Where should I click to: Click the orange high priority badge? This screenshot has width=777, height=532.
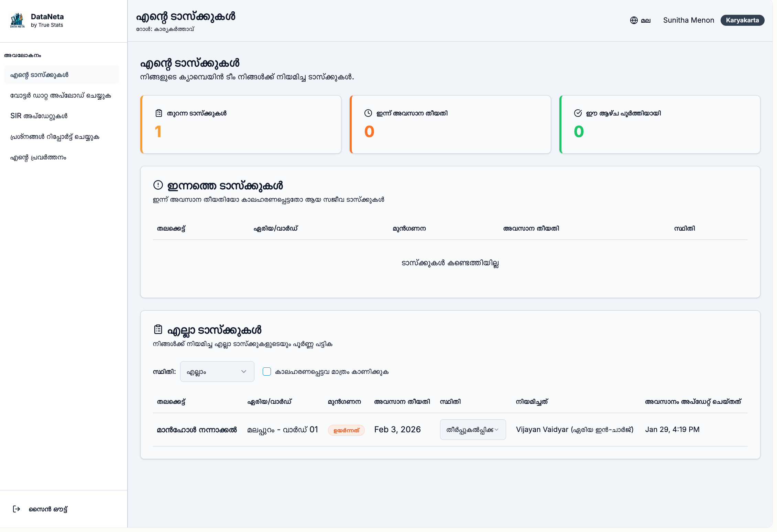[x=346, y=430]
